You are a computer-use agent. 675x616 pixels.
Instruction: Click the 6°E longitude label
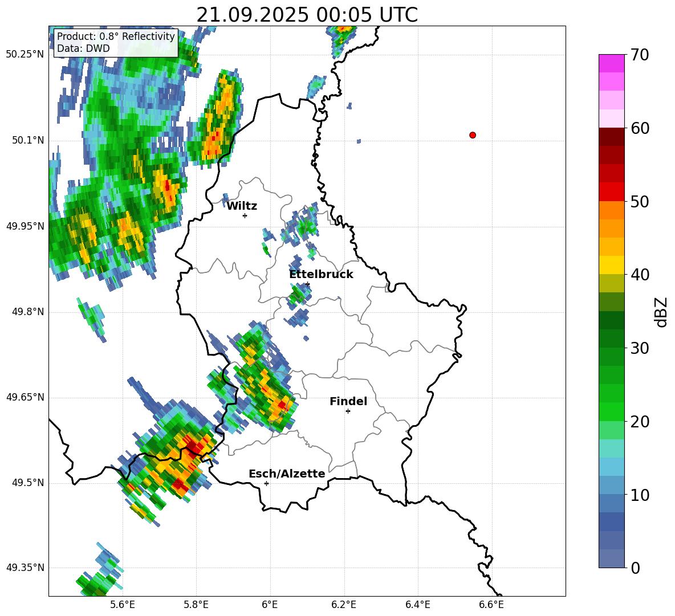(270, 605)
